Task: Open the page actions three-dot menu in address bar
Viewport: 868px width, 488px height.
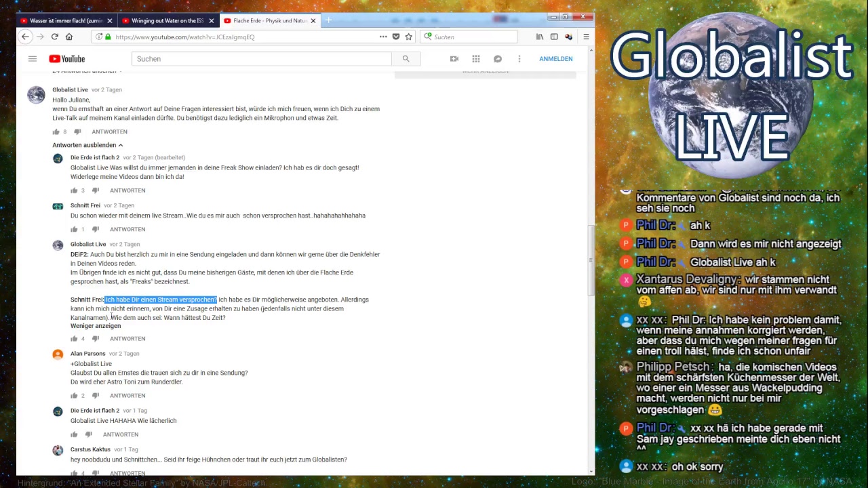Action: [x=383, y=37]
